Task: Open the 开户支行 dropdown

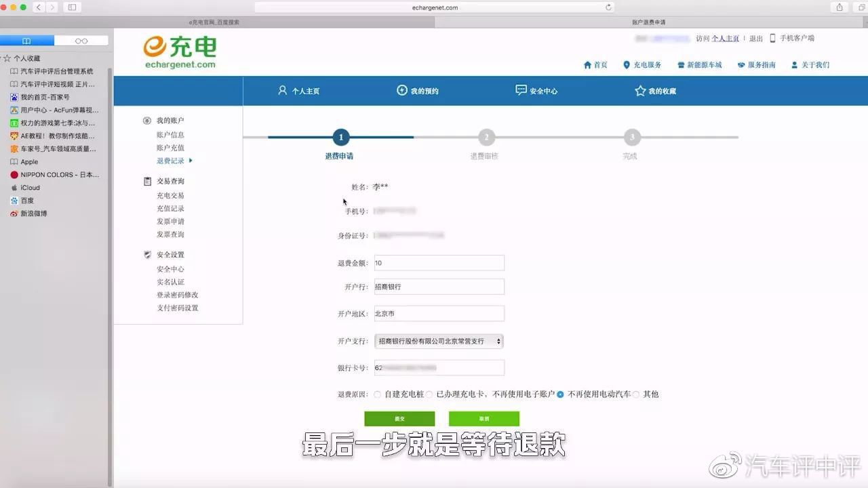Action: [x=439, y=341]
